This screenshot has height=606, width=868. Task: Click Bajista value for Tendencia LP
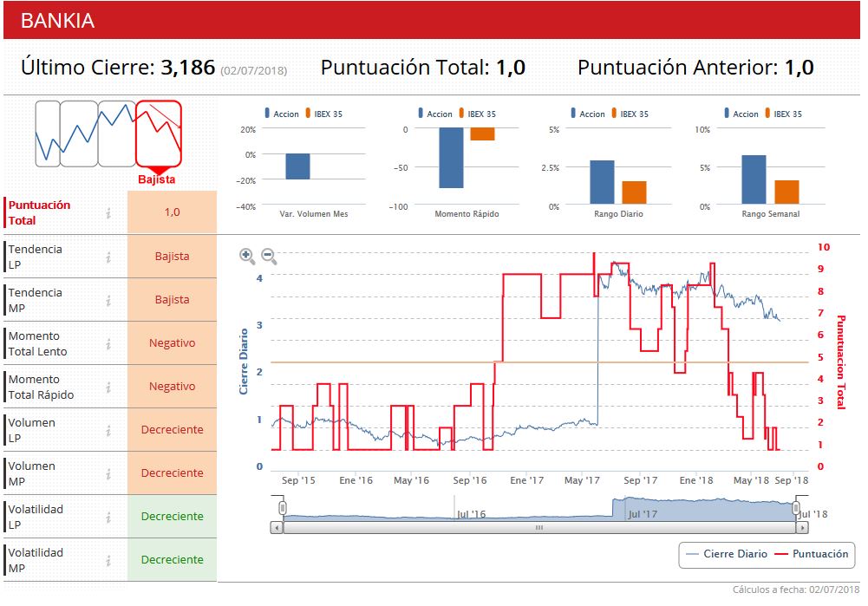173,257
